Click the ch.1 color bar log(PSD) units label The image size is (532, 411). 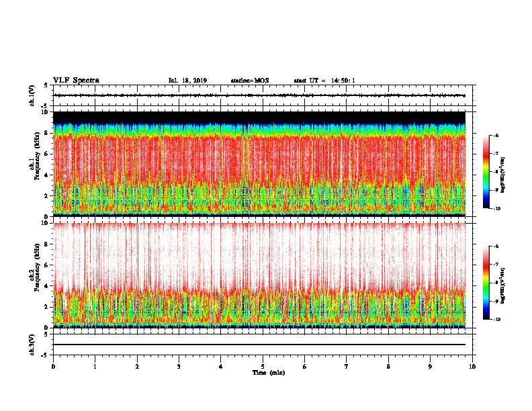pos(502,175)
